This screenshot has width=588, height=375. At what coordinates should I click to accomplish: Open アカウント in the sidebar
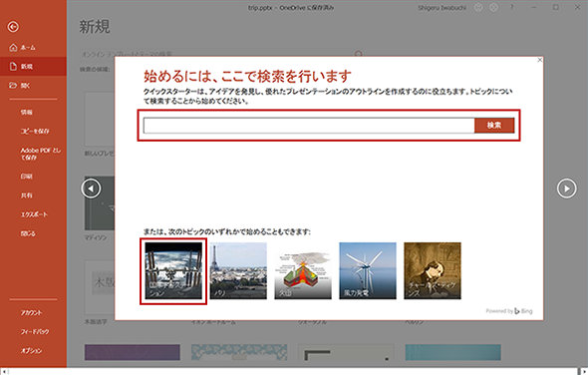pos(33,313)
